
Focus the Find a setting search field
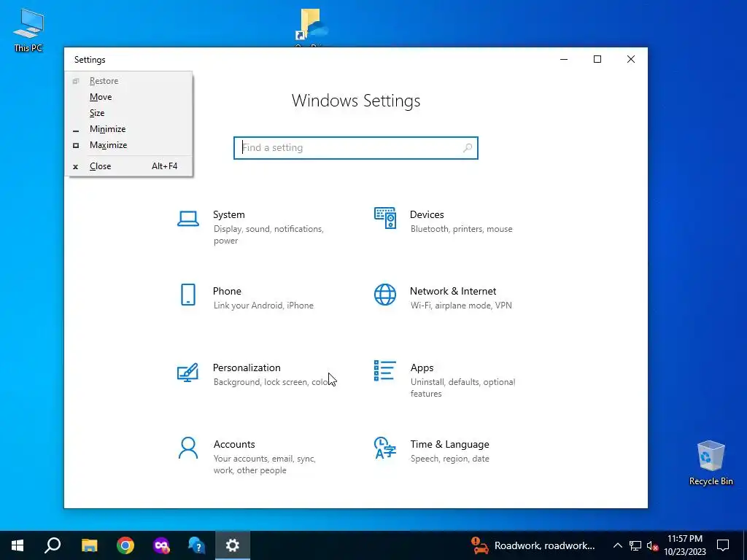[356, 147]
